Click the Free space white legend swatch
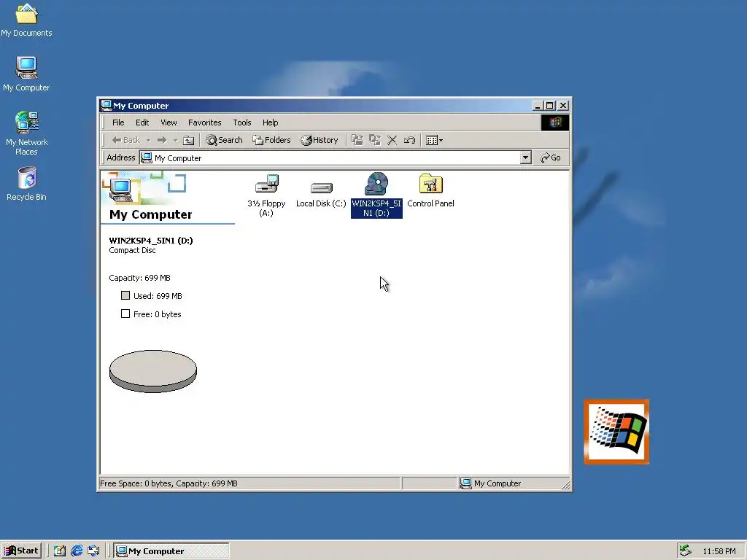This screenshot has width=747, height=560. (125, 314)
